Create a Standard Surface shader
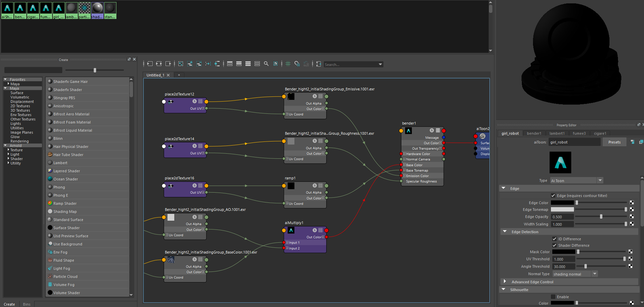 (x=87, y=220)
